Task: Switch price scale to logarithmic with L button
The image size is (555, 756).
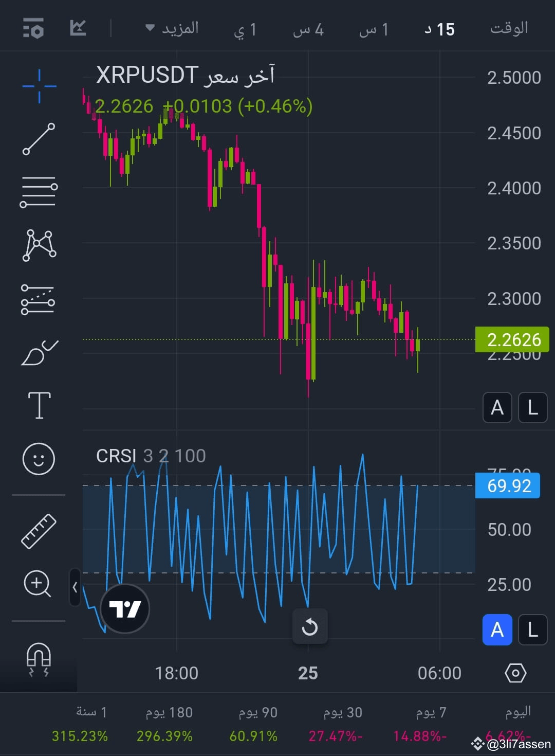Action: (532, 407)
